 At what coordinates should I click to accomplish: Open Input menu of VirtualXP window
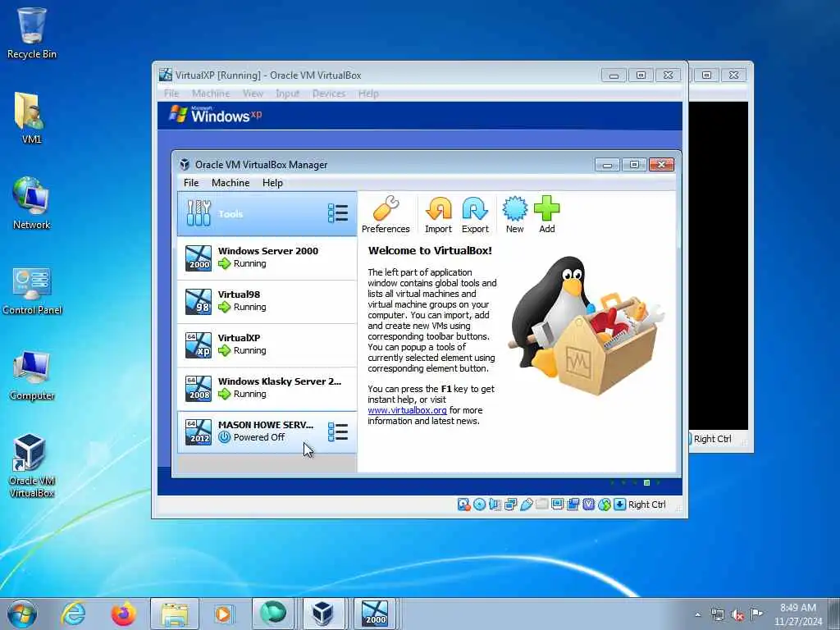tap(287, 94)
